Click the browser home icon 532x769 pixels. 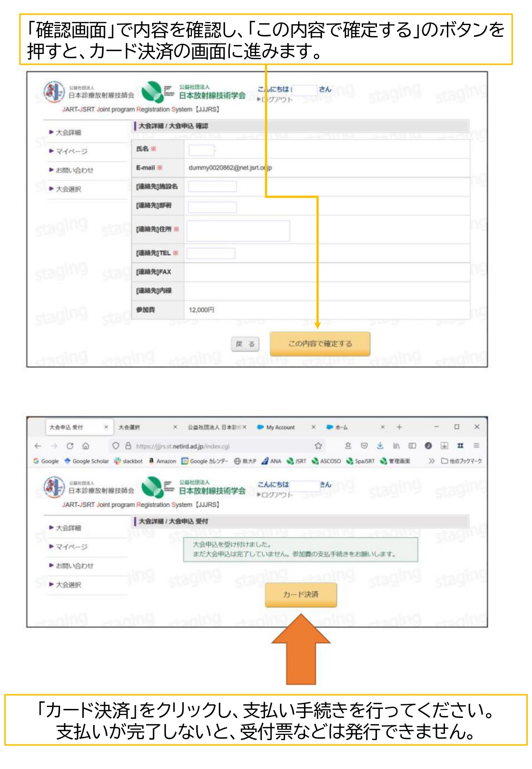(86, 446)
